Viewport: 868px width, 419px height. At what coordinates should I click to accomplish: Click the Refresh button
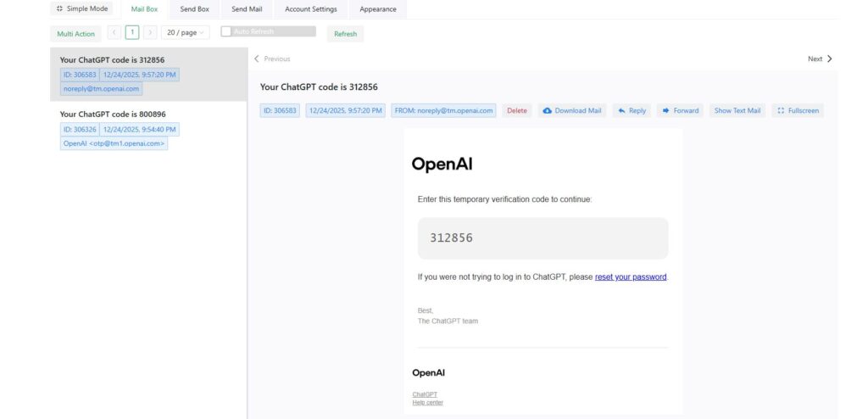point(346,34)
